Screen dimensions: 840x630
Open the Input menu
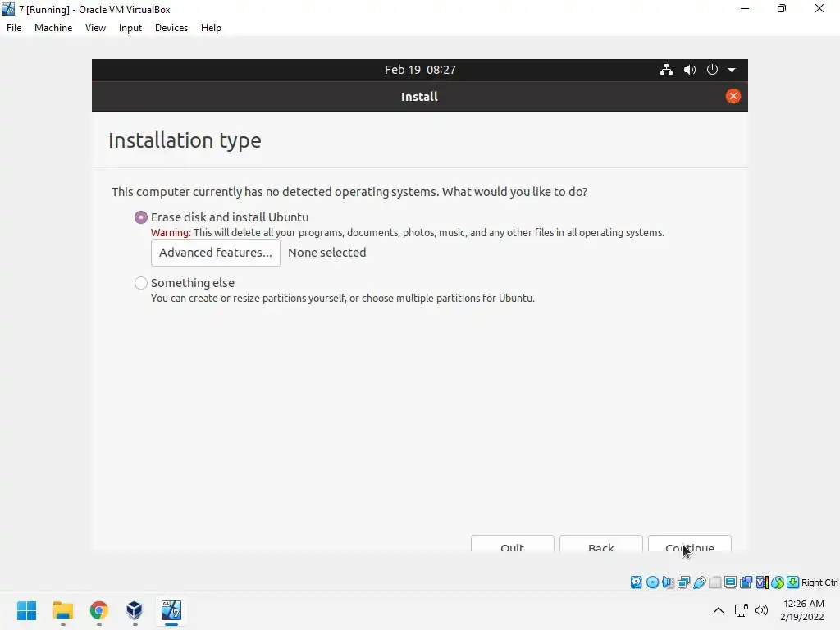[130, 28]
